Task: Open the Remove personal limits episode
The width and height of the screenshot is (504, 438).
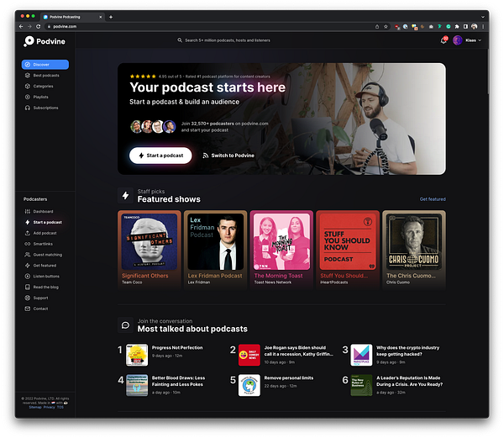Action: pos(289,377)
